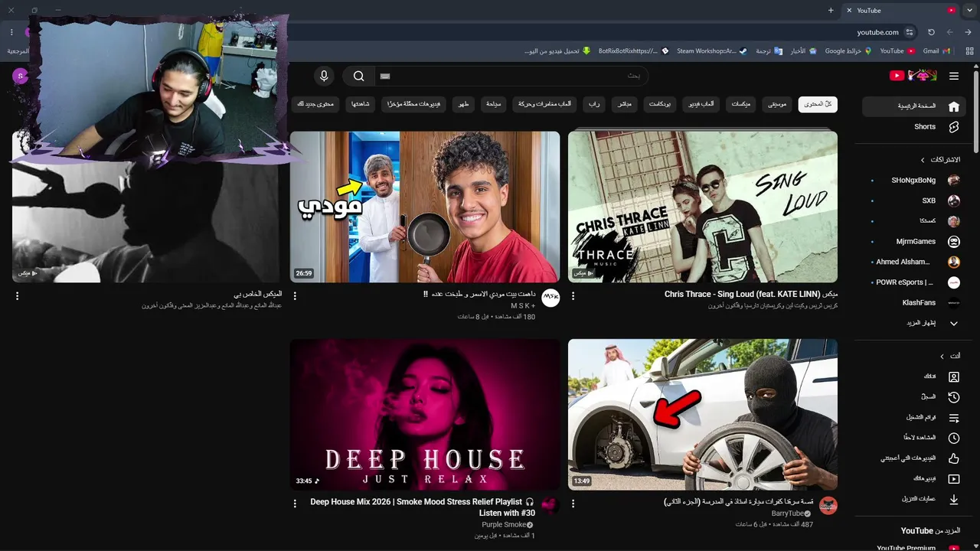Screen dimensions: 980x551
Task: Select the موسيقى filter chip
Action: [x=777, y=104]
